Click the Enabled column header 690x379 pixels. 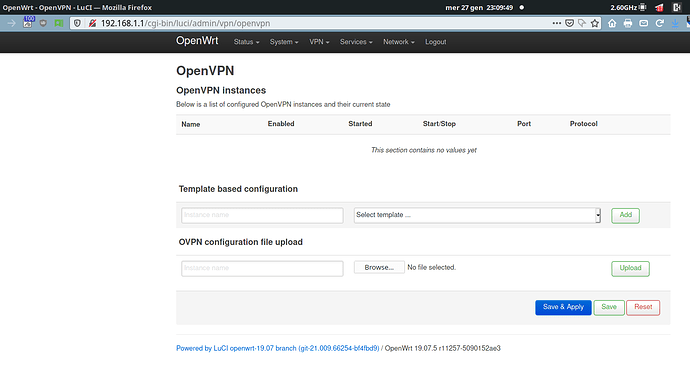pos(281,124)
